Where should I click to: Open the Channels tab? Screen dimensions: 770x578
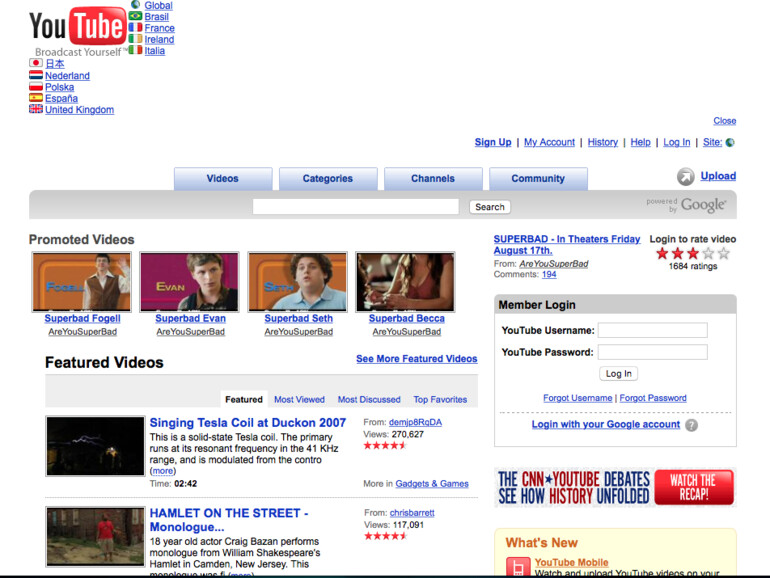[433, 178]
